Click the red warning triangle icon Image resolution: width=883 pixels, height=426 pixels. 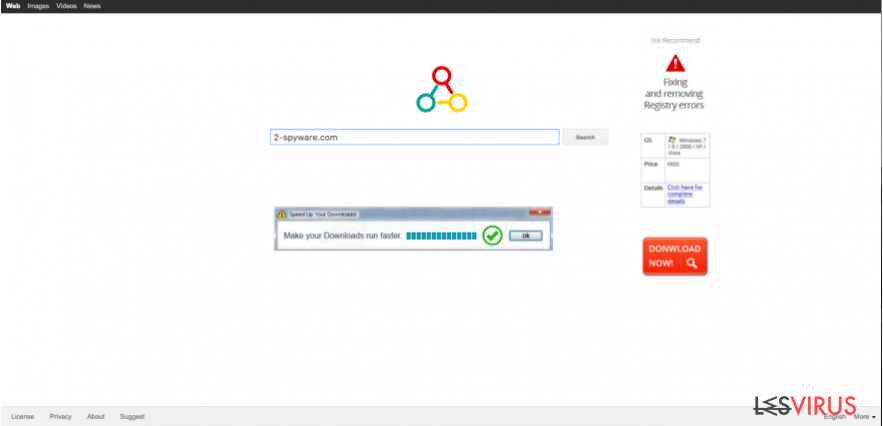click(675, 63)
